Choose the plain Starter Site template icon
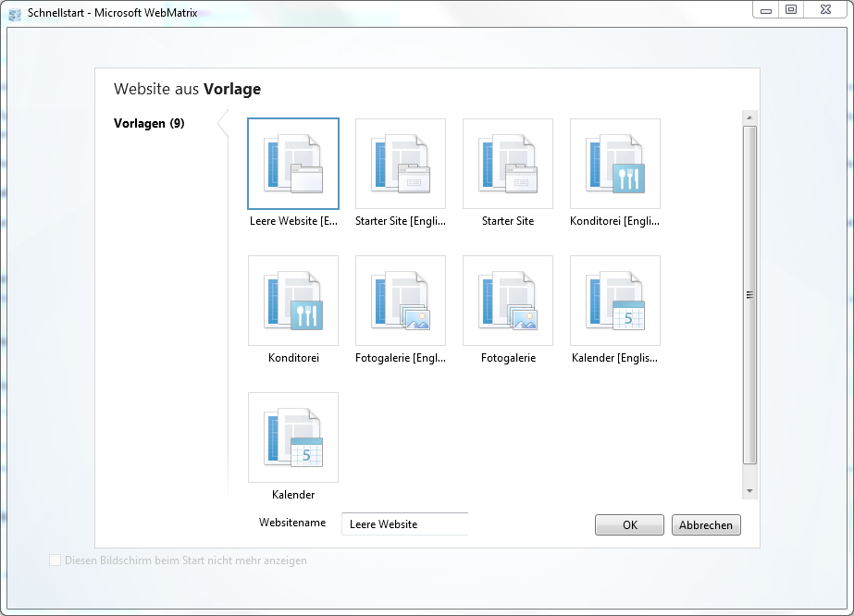 [x=508, y=164]
